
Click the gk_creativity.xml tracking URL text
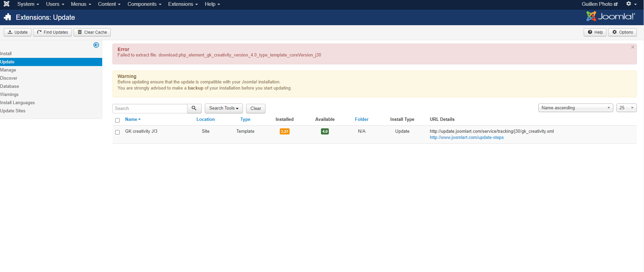(492, 131)
